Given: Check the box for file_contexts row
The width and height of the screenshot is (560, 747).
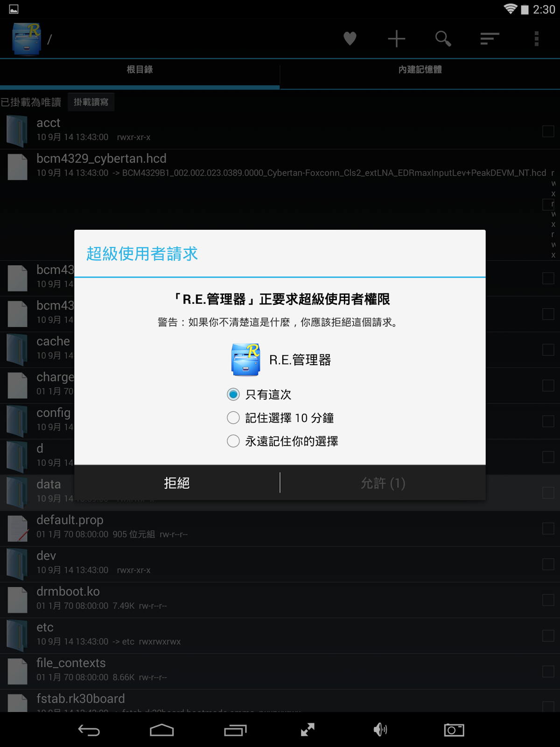Looking at the screenshot, I should click(x=548, y=671).
